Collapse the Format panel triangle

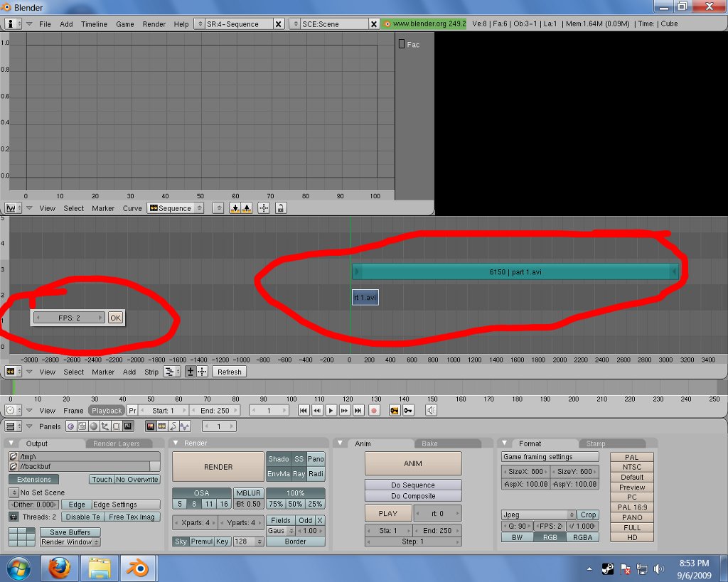pos(505,443)
